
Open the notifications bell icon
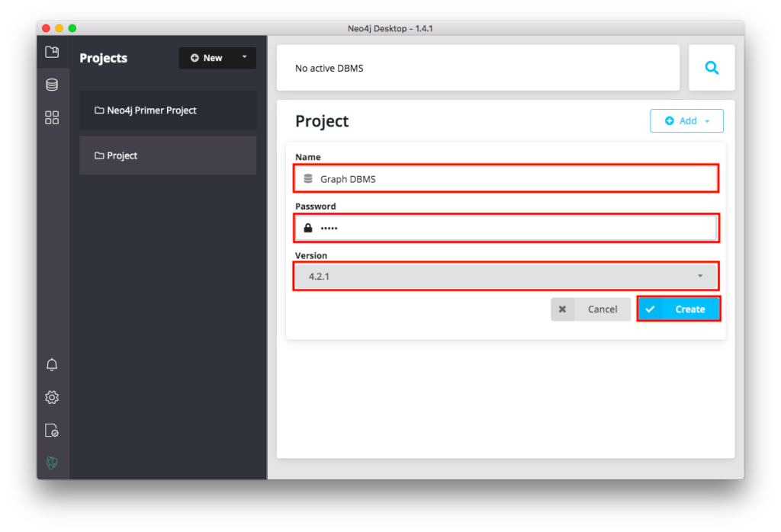click(52, 364)
